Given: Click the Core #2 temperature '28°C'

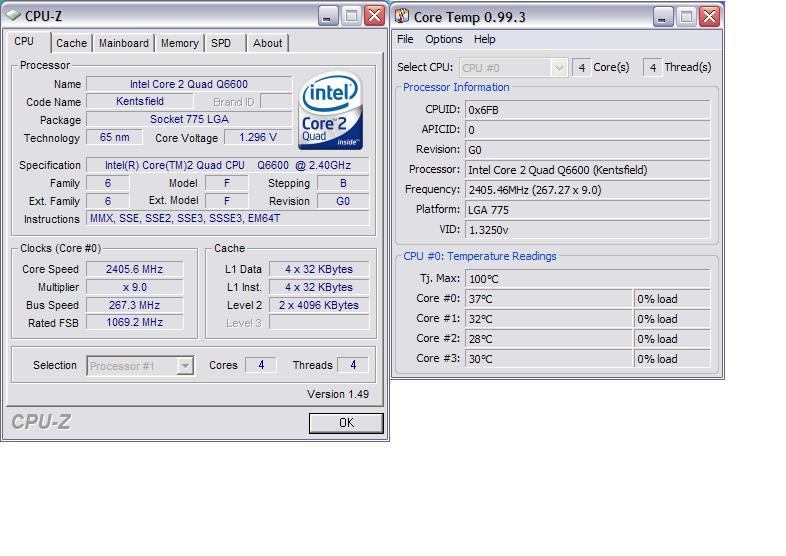Looking at the screenshot, I should pos(548,339).
